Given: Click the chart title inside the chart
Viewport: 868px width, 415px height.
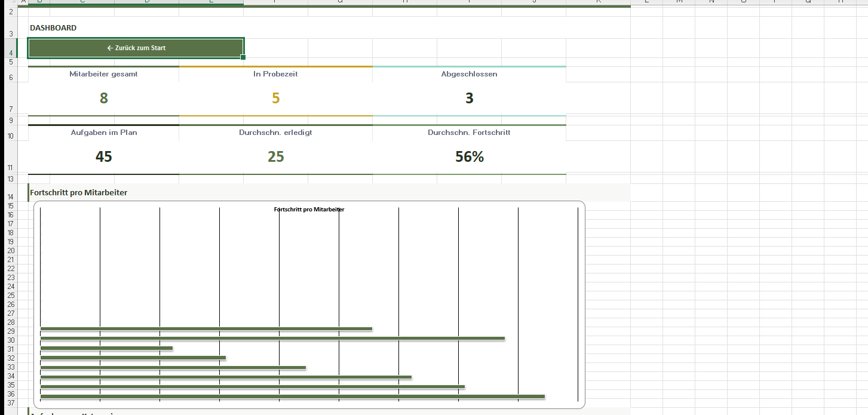Looking at the screenshot, I should point(309,210).
